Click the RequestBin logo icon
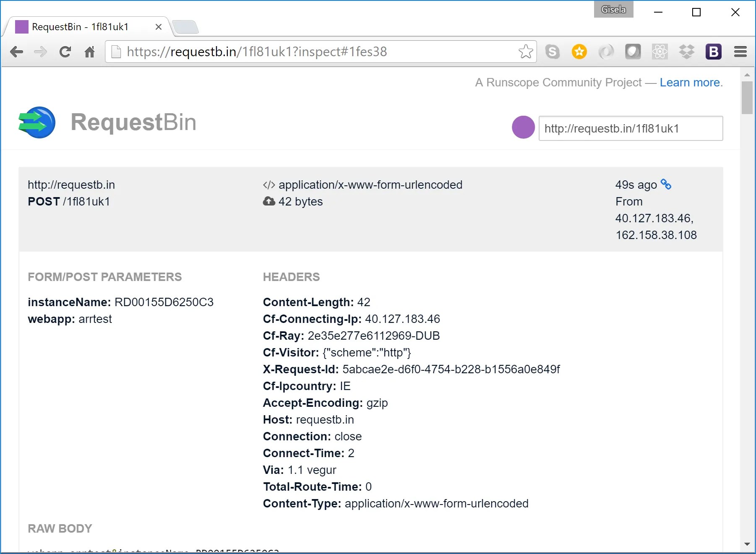The image size is (756, 554). click(x=37, y=122)
